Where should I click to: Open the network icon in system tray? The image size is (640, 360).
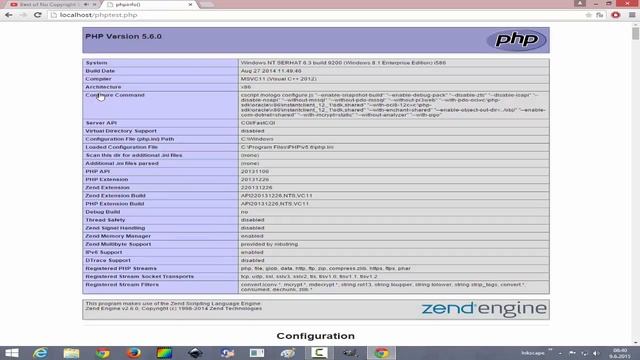click(x=584, y=353)
